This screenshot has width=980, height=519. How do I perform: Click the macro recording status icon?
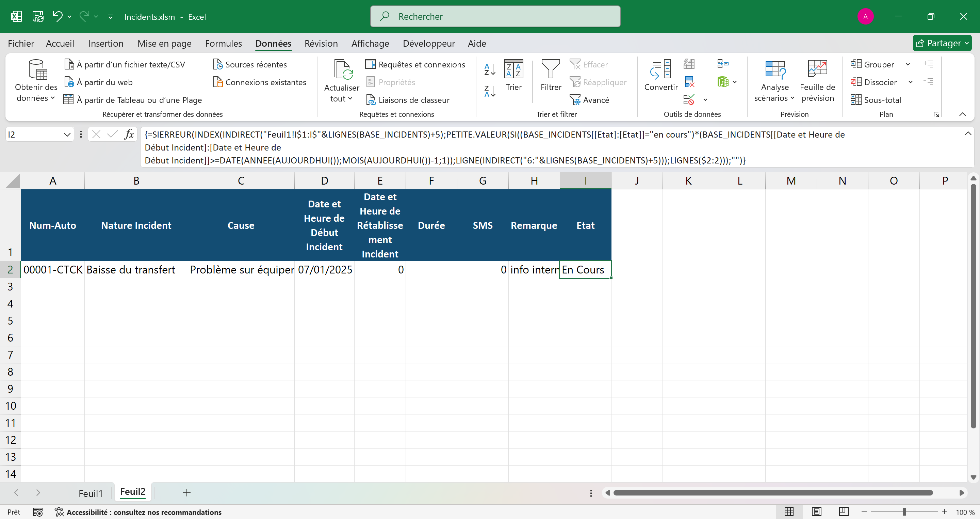(x=37, y=512)
